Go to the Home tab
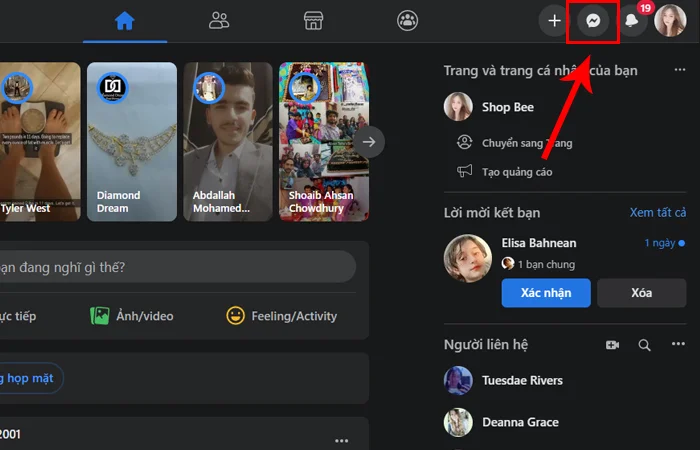Screen dimensions: 700x450 click(125, 21)
